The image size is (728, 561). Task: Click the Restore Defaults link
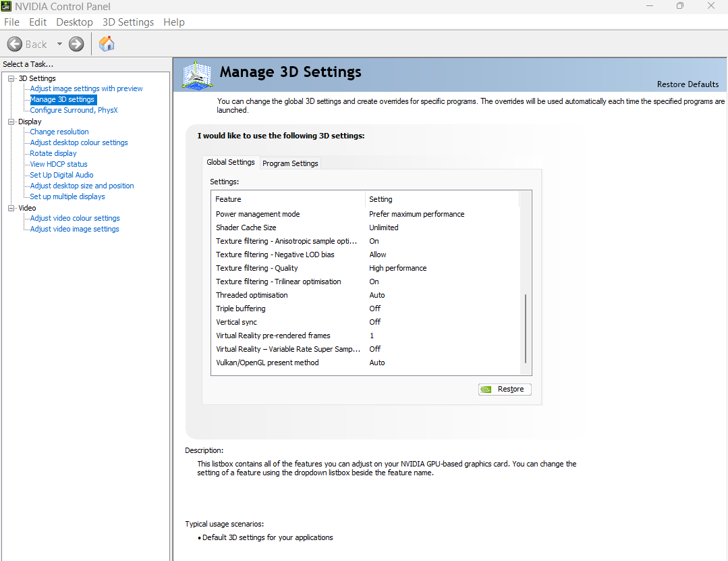coord(688,84)
